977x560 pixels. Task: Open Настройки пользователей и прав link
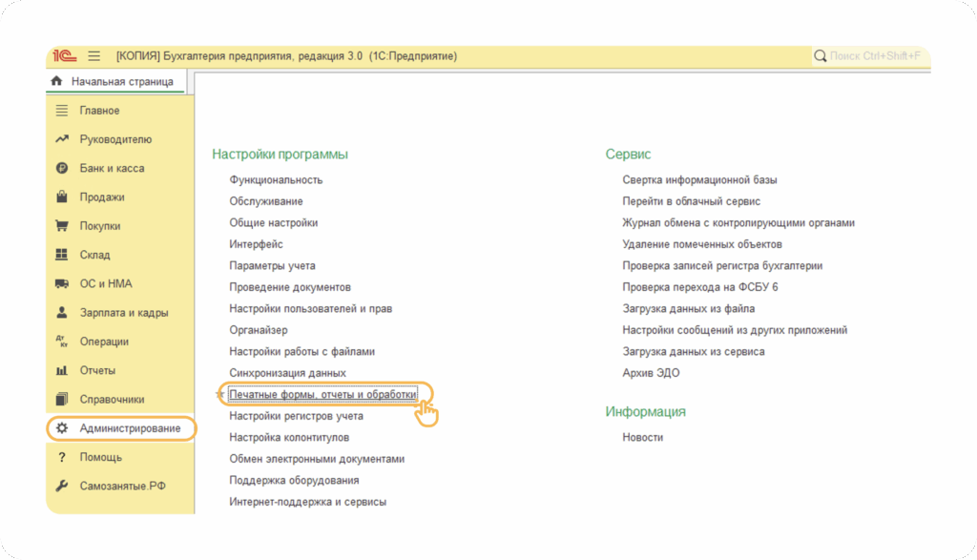(310, 308)
